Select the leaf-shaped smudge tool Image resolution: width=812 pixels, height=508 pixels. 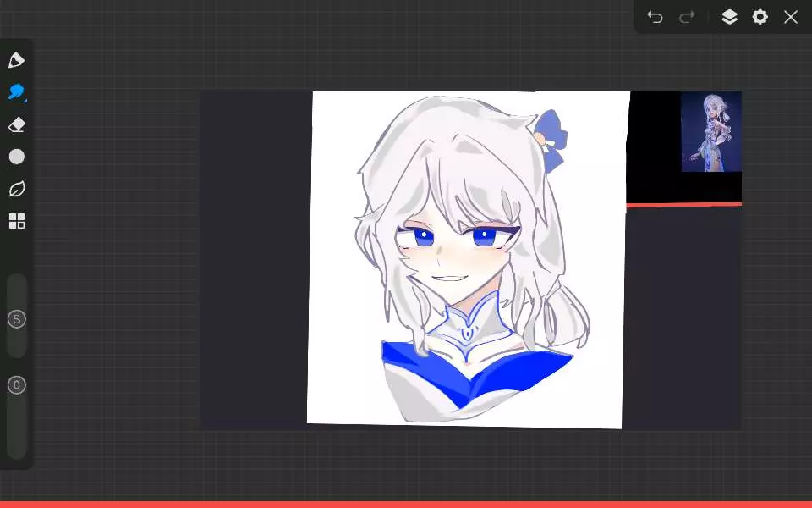(x=17, y=189)
